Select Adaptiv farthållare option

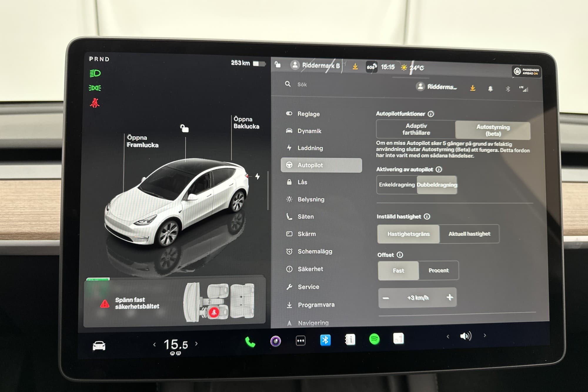point(416,129)
